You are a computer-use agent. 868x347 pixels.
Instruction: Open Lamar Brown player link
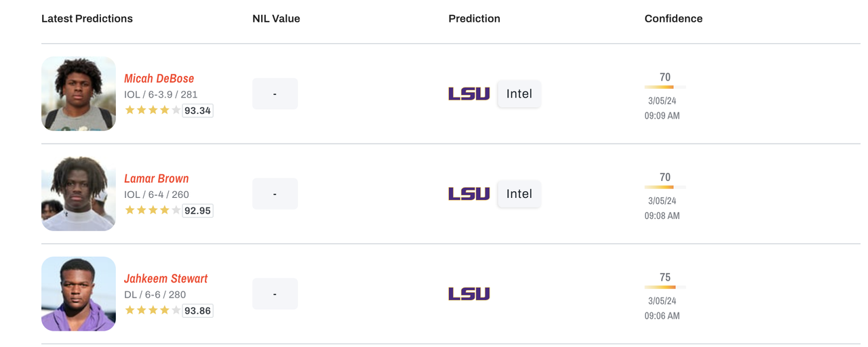pyautogui.click(x=156, y=179)
